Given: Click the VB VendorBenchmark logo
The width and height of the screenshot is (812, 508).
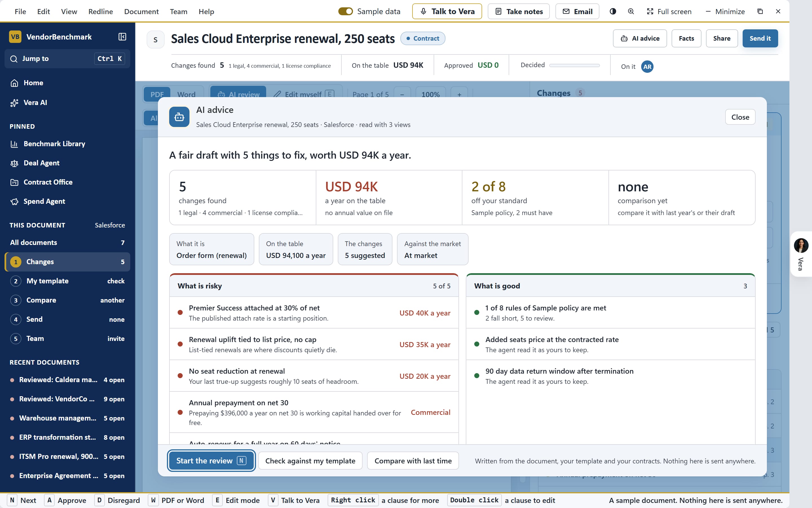Looking at the screenshot, I should pos(15,37).
